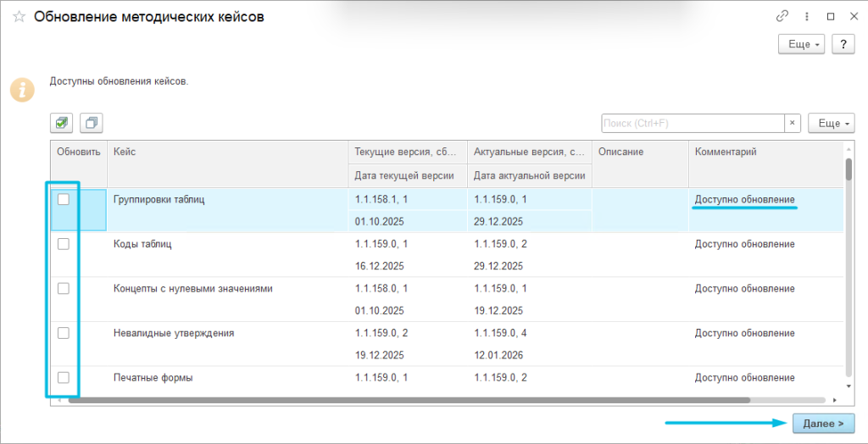Click the vertical scrollbar thumb of table
The width and height of the screenshot is (868, 444).
click(x=849, y=169)
